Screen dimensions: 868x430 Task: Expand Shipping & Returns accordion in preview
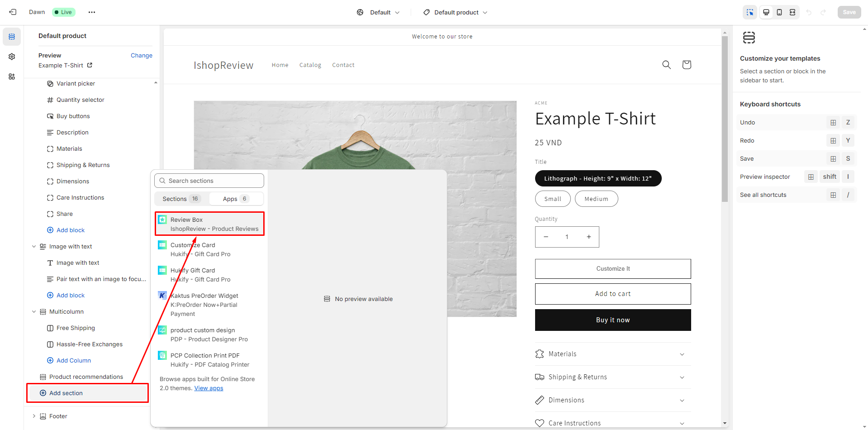point(613,377)
